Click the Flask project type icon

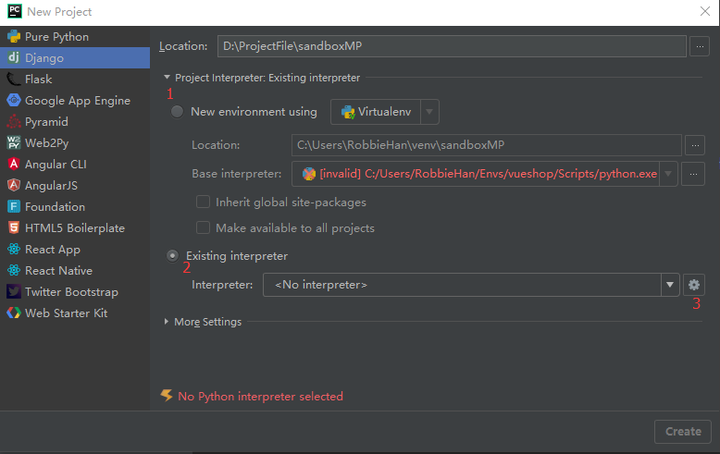click(14, 79)
